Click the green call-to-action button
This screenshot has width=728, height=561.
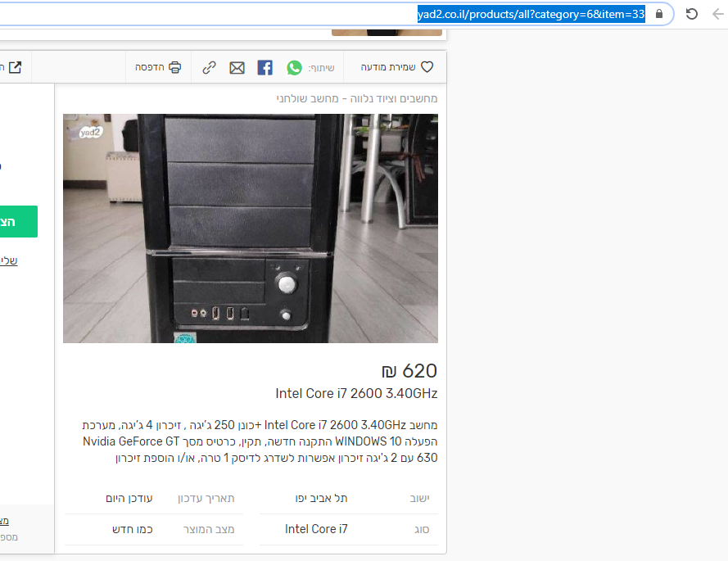[19, 221]
